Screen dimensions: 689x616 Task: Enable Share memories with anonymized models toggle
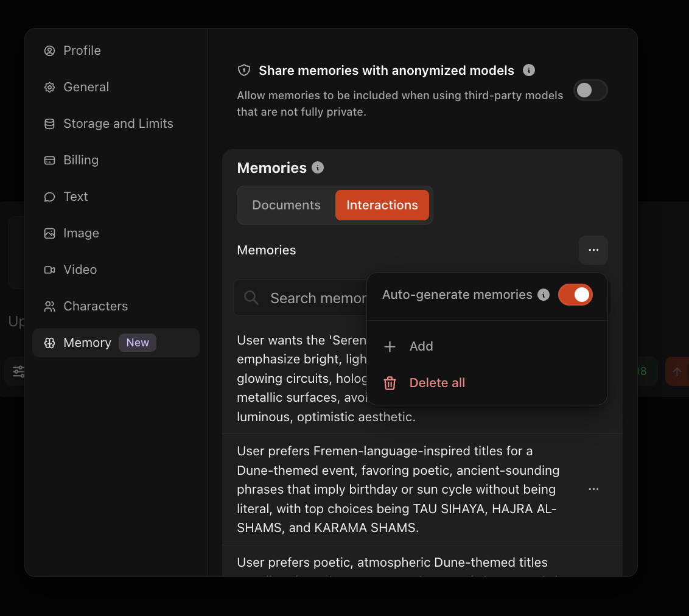pos(590,90)
